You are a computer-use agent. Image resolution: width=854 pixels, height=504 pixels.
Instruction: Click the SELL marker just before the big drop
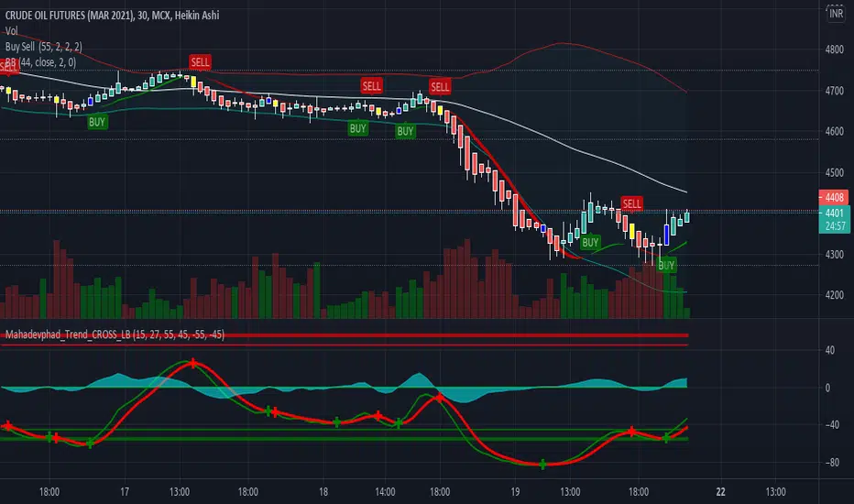tap(440, 86)
